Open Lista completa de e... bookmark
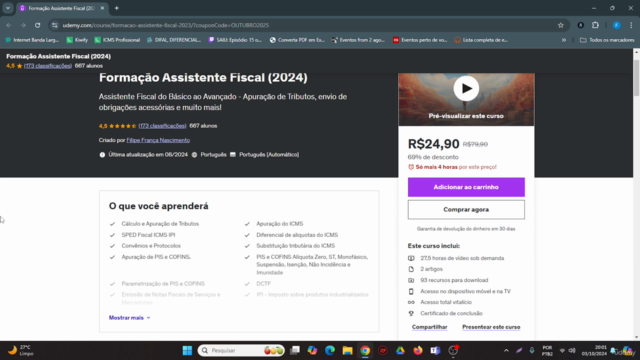The image size is (640, 360). [x=481, y=40]
